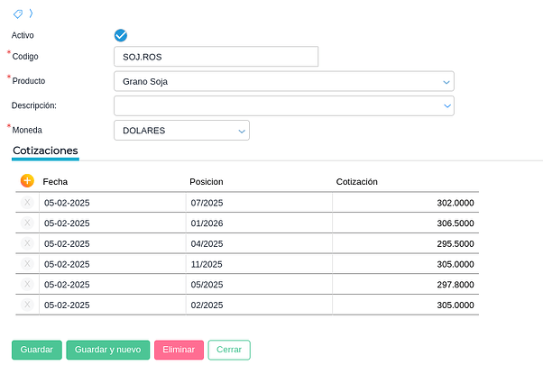
Task: Toggle the Activo checkbox
Action: point(121,35)
